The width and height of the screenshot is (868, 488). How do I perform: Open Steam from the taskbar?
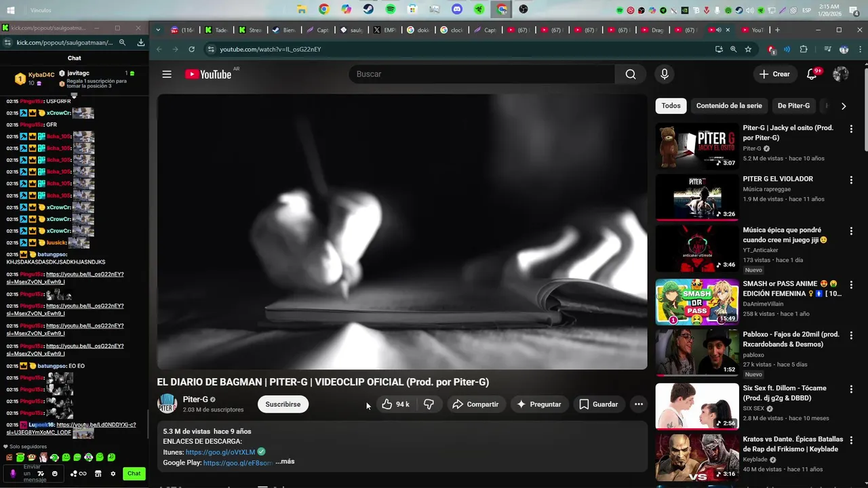368,9
